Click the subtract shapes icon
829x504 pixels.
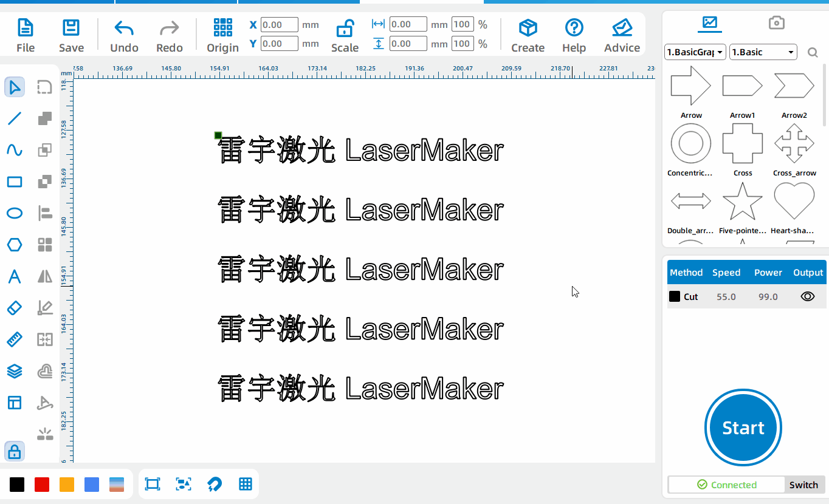click(x=44, y=182)
